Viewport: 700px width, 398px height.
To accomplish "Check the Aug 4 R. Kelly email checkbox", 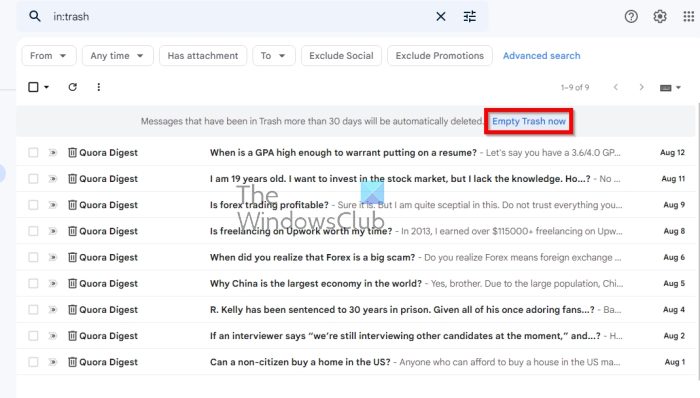I will coord(33,310).
